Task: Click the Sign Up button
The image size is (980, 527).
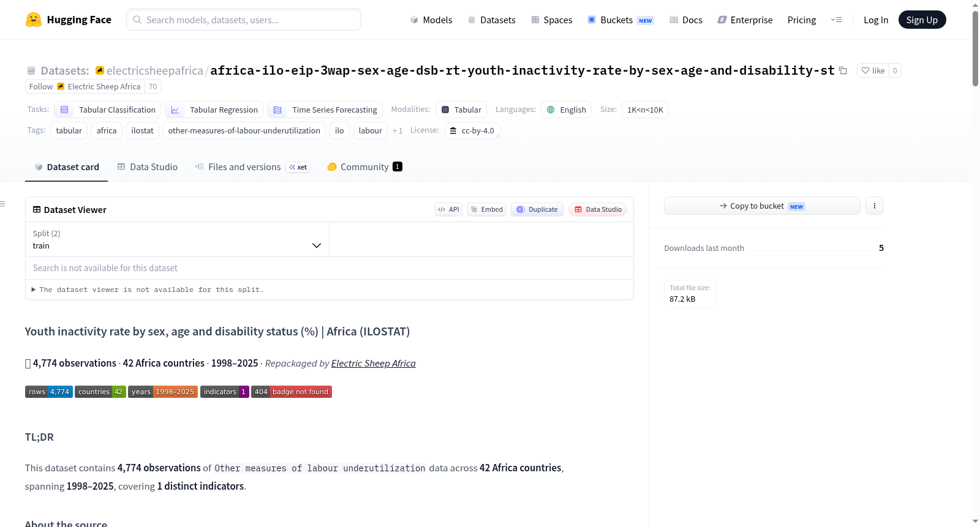Action: coord(922,20)
